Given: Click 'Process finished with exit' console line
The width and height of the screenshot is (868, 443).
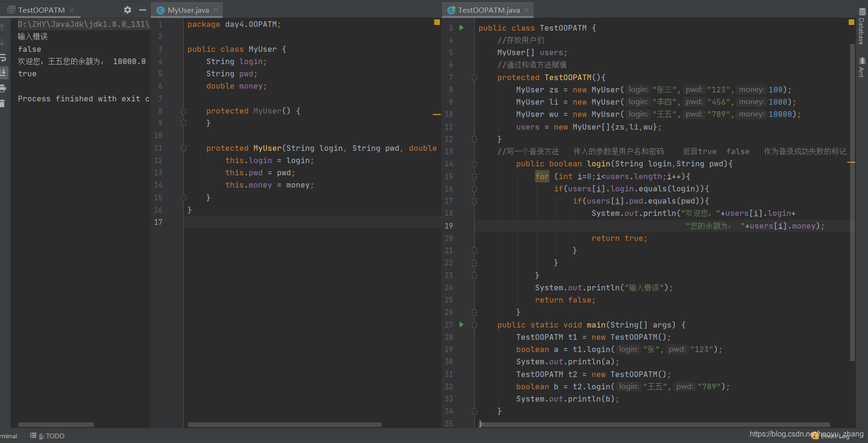Looking at the screenshot, I should click(x=83, y=98).
